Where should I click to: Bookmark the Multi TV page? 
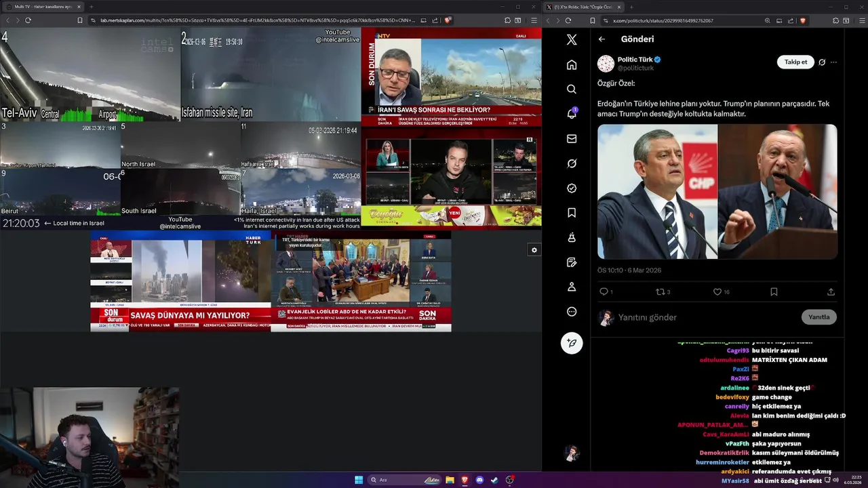coord(80,20)
